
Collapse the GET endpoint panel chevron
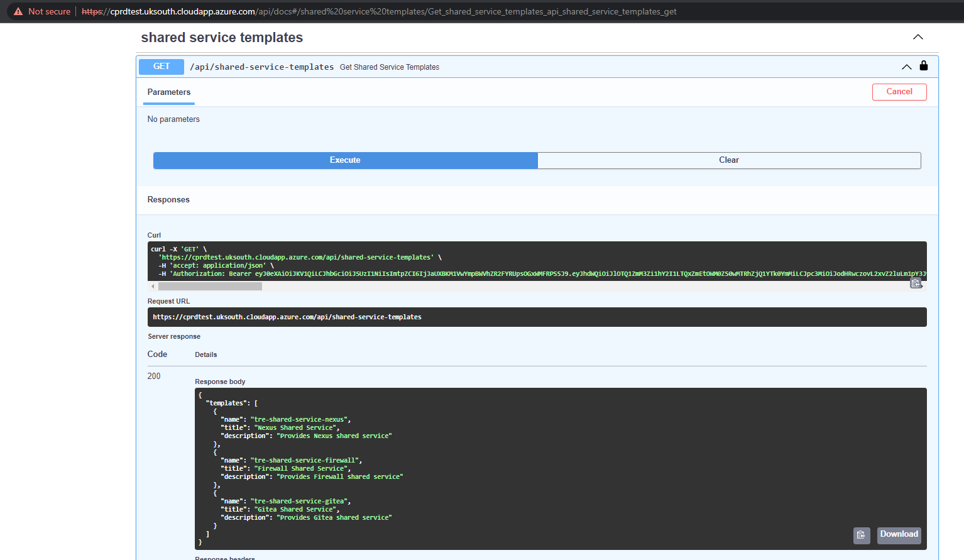(906, 66)
